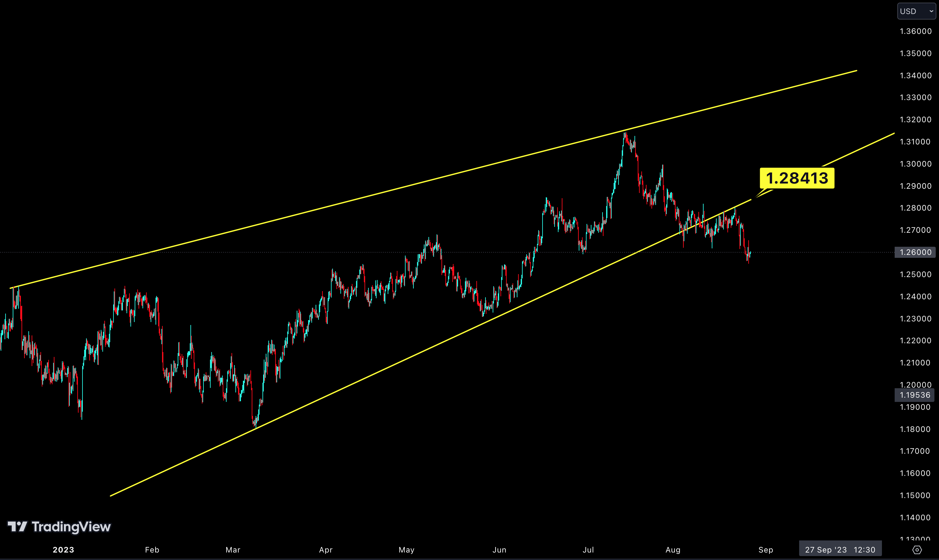Click the 1.18000 price axis label
939x560 pixels.
[x=916, y=429]
